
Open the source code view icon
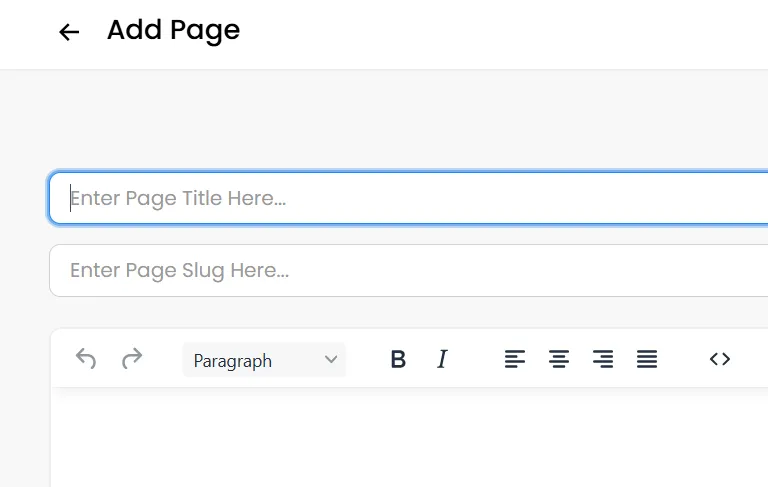720,359
